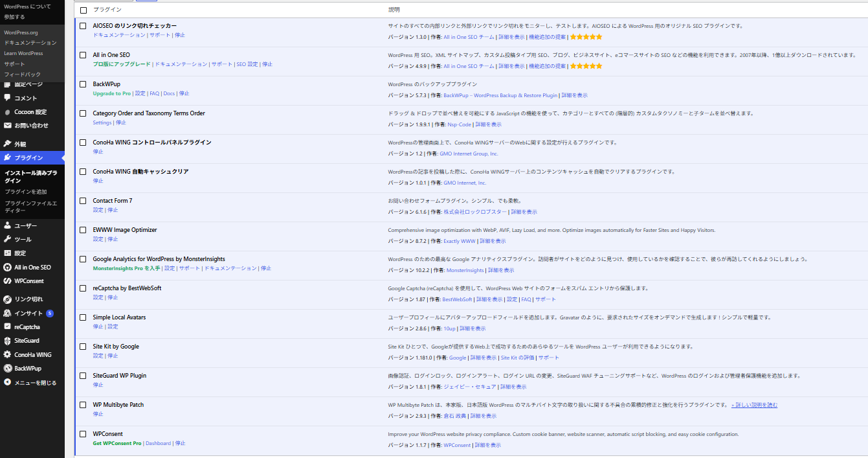
Task: Click the gear icon beside Cocoon 設定
Action: coord(7,111)
